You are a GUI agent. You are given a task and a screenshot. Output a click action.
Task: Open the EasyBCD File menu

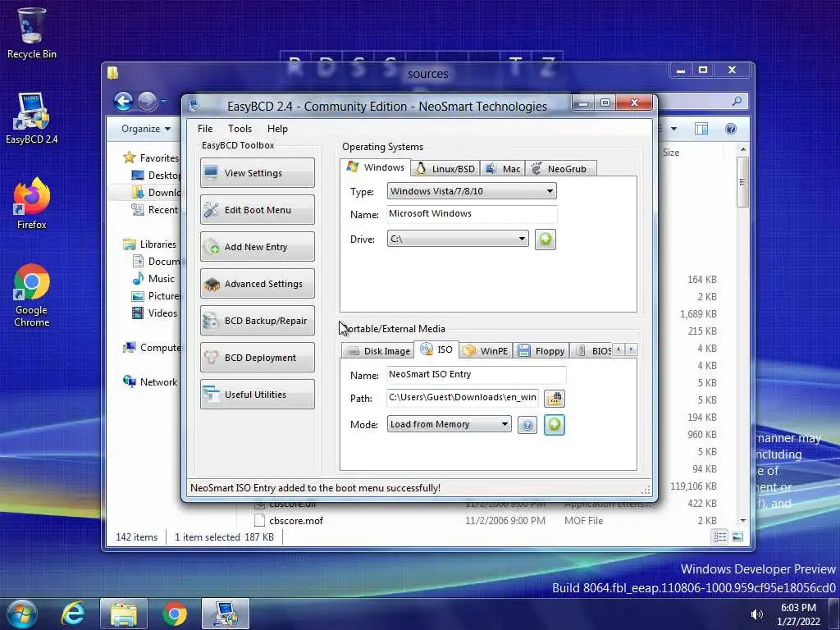click(x=204, y=129)
